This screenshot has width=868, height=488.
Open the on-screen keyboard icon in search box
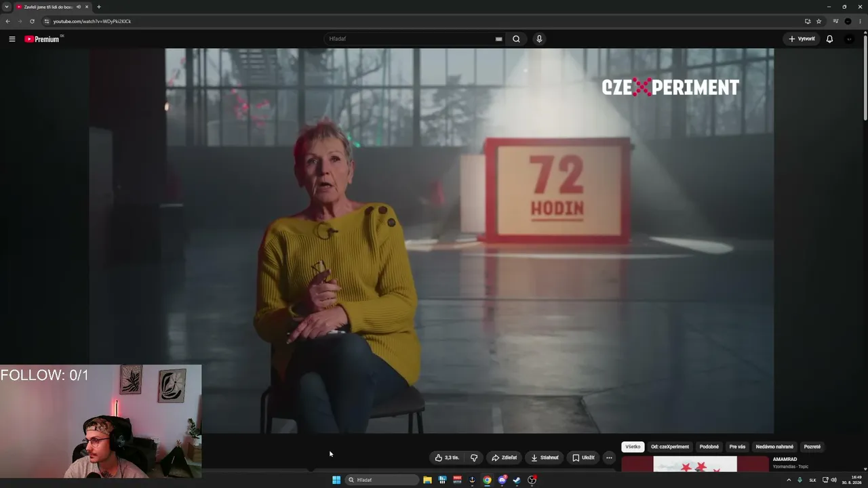point(499,39)
